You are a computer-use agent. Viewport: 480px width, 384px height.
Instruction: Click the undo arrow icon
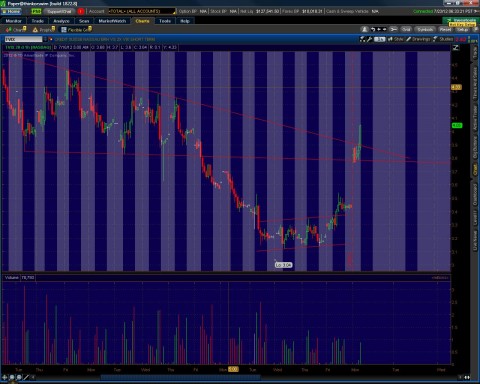(373, 30)
